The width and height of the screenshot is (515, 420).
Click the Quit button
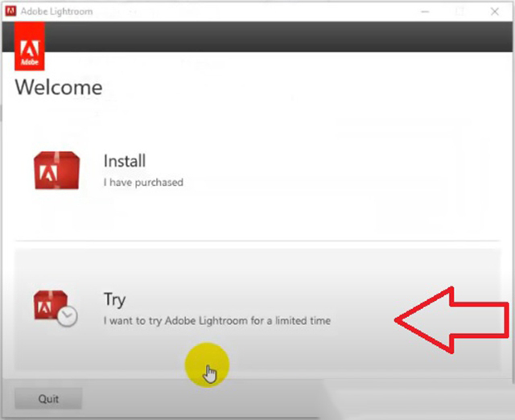click(x=48, y=398)
